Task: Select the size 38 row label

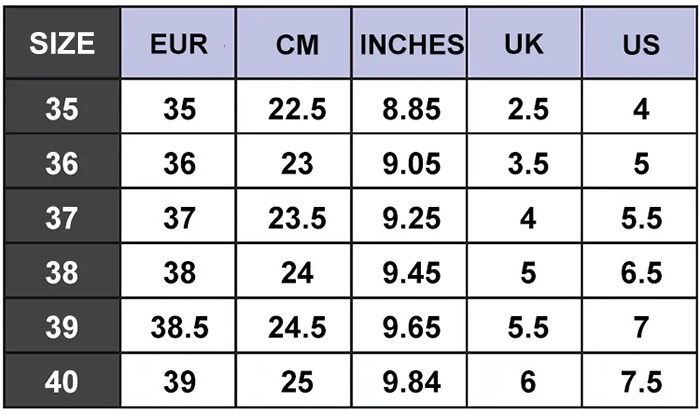Action: (62, 272)
